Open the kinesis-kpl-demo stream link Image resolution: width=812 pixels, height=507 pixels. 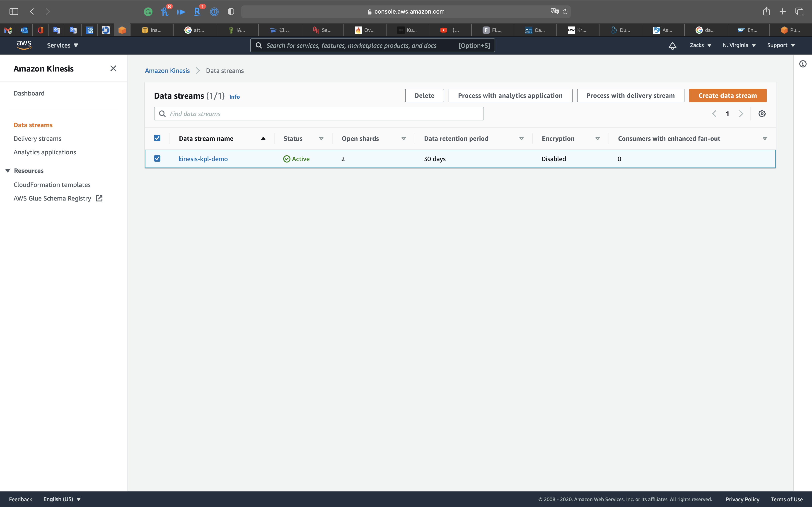[203, 159]
